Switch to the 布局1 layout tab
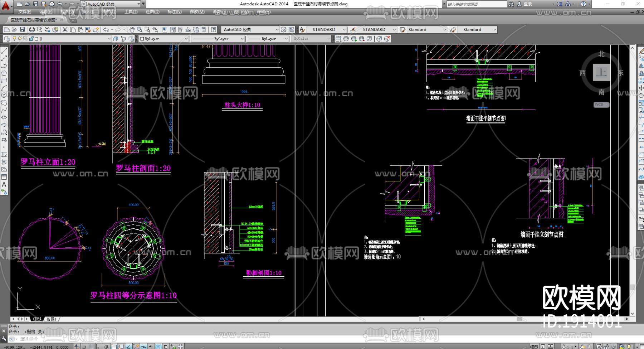Screen dimensions: 644x349 (51, 319)
